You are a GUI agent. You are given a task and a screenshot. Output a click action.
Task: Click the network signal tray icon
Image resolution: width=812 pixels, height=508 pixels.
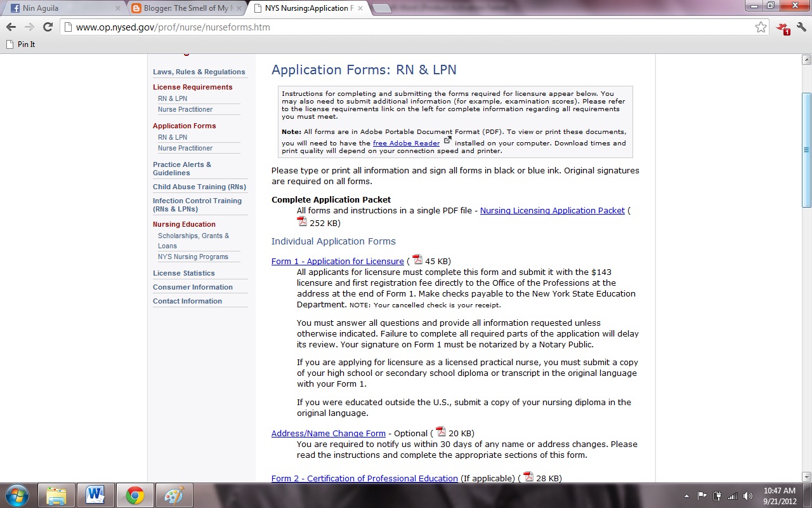(733, 496)
